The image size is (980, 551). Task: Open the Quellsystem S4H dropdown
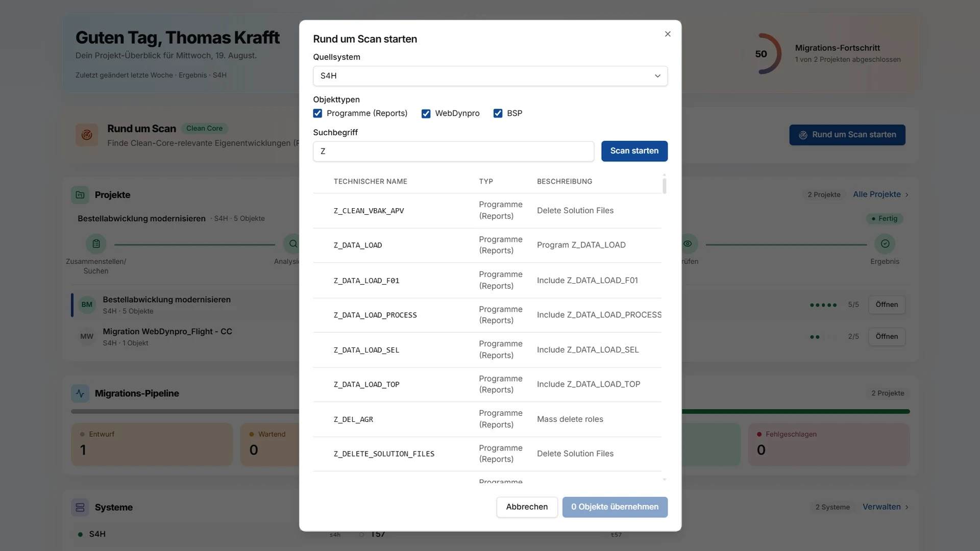pos(490,76)
